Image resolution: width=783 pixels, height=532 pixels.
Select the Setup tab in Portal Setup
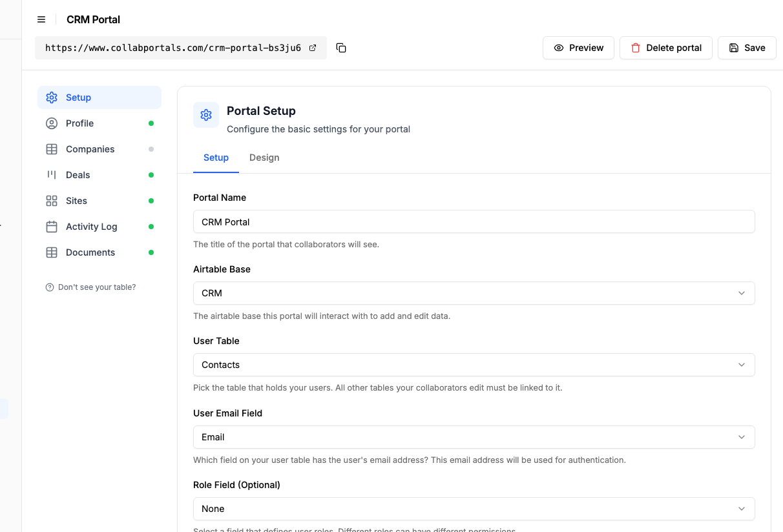click(x=216, y=158)
